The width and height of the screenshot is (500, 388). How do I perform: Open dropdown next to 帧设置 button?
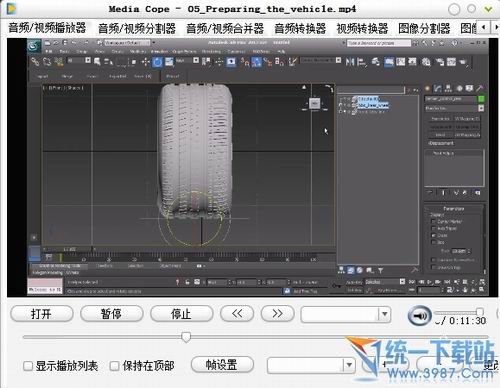click(349, 365)
